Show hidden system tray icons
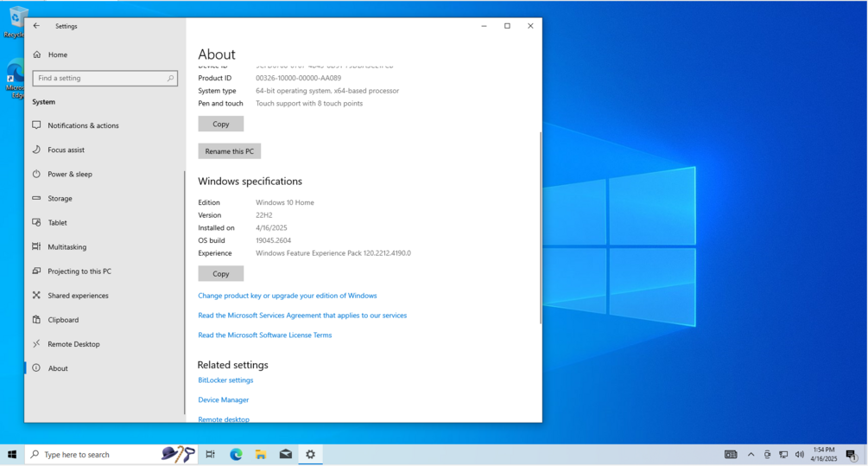The height and width of the screenshot is (466, 868). (x=751, y=455)
